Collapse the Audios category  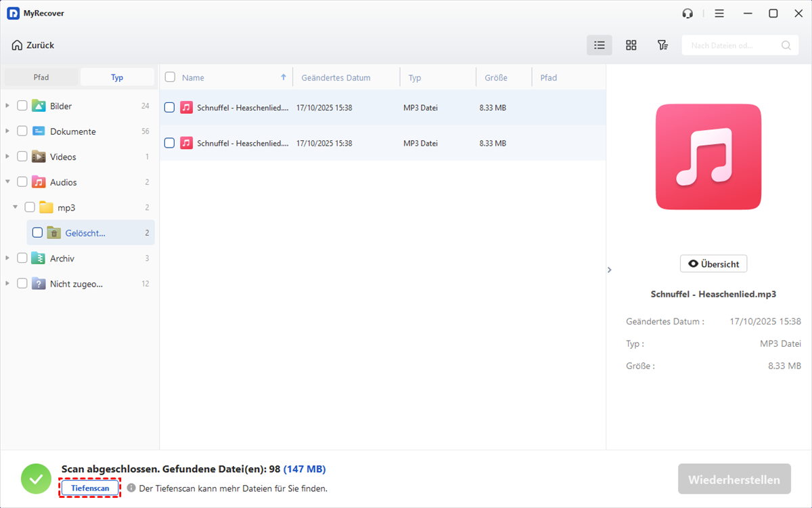tap(7, 182)
